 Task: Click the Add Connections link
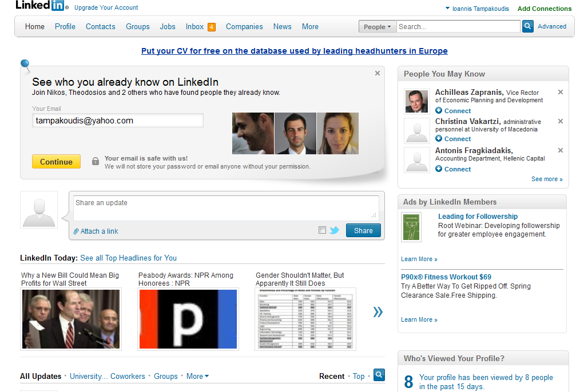point(545,9)
